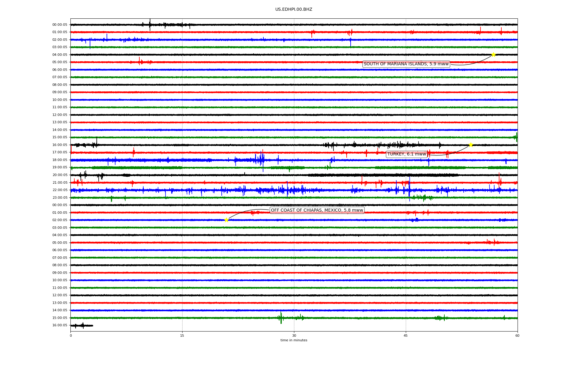This screenshot has width=588, height=368.
Task: Select the yellow star marking the Turkey earthquake
Action: pyautogui.click(x=471, y=145)
